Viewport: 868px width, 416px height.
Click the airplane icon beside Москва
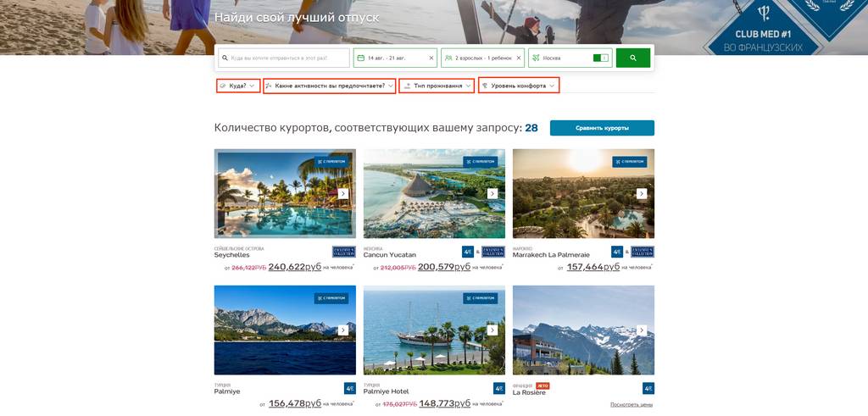pos(536,58)
